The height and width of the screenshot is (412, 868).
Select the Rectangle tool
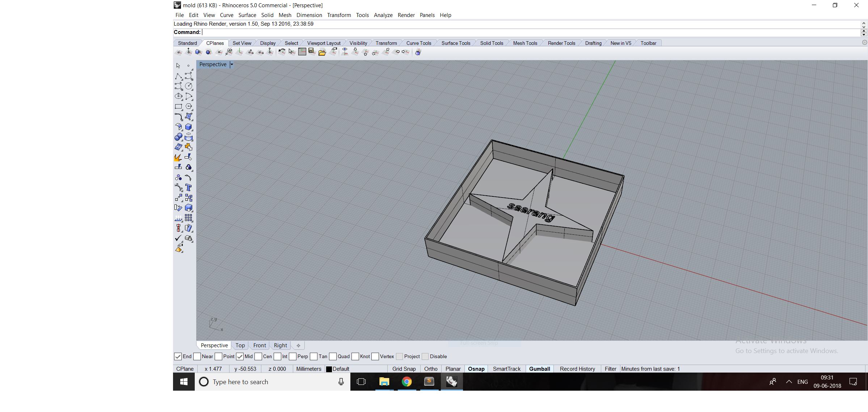pos(178,106)
